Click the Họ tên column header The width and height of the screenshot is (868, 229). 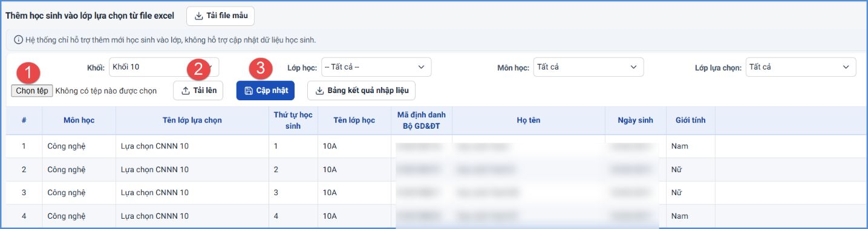(529, 120)
